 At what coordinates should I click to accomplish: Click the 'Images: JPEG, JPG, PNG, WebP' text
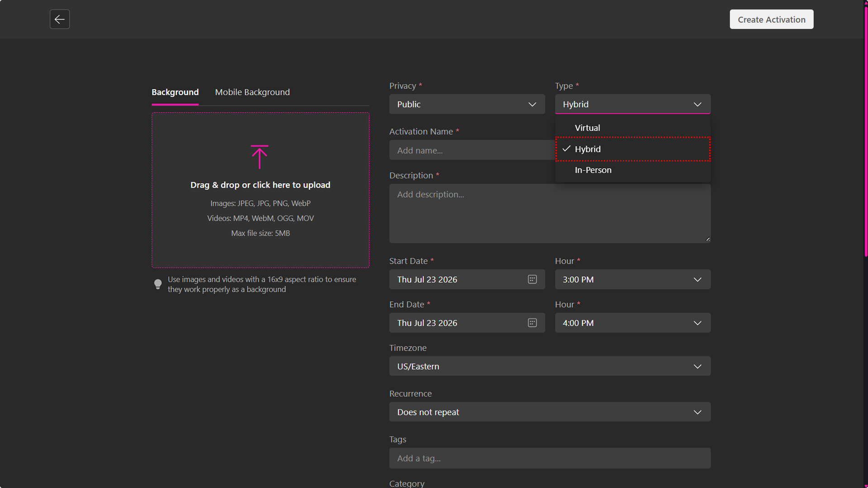coord(261,204)
